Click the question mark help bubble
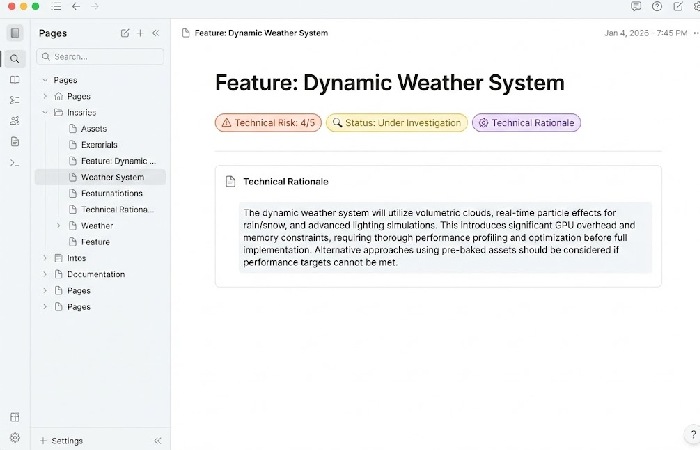This screenshot has width=700, height=450. tap(693, 434)
